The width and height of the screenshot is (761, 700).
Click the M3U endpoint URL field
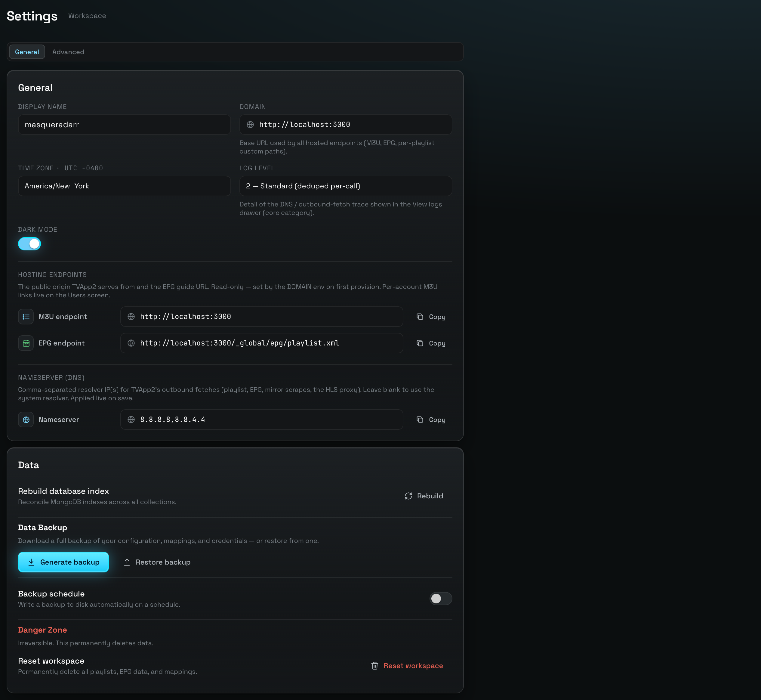262,317
